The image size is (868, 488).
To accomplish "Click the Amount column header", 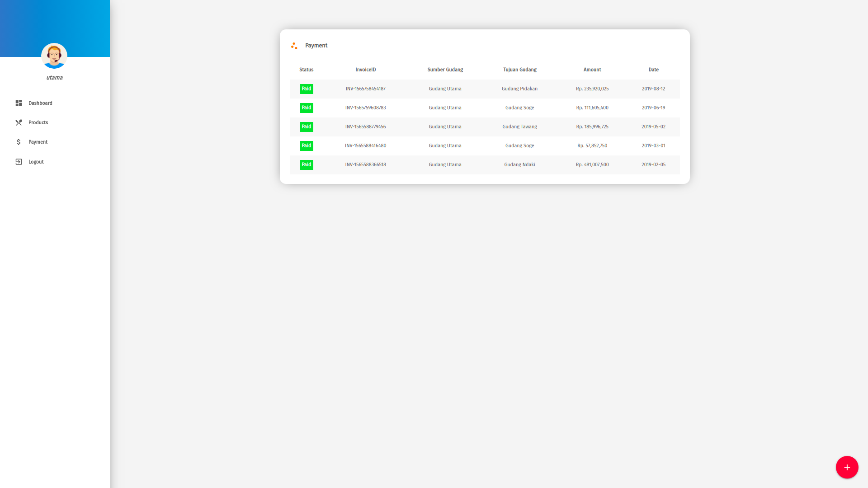I will (x=592, y=70).
